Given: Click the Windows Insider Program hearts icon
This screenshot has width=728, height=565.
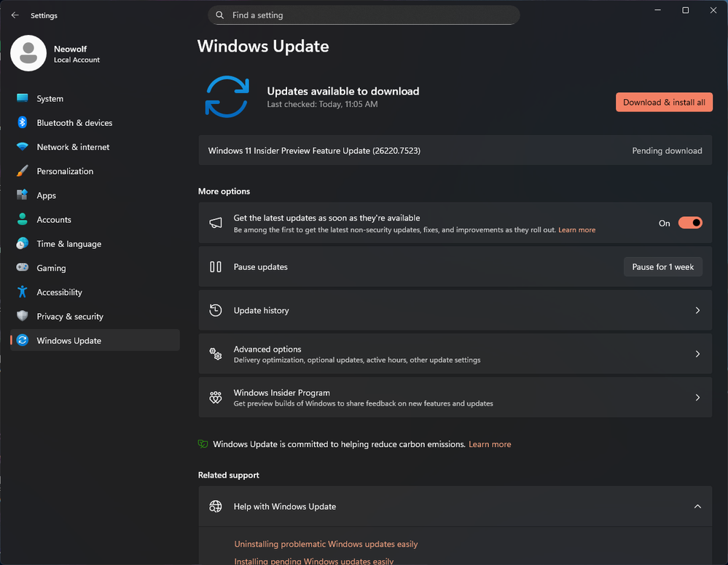Looking at the screenshot, I should pyautogui.click(x=216, y=398).
